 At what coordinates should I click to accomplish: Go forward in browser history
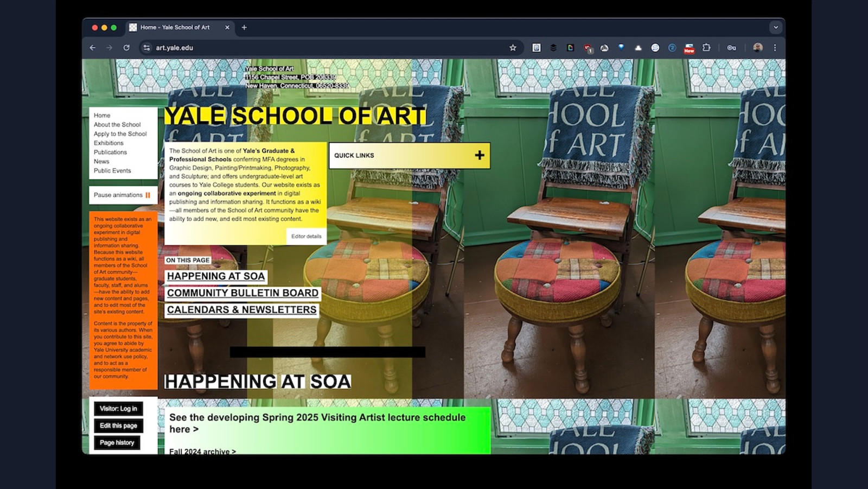110,48
